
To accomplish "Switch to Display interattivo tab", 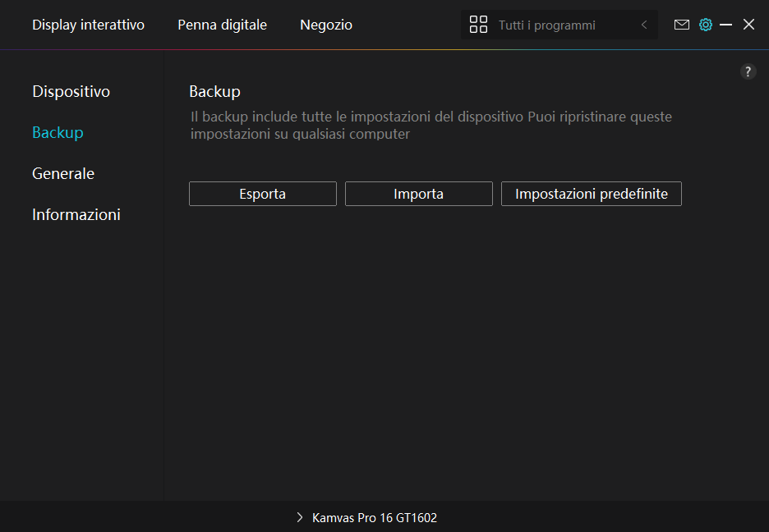I will (88, 25).
